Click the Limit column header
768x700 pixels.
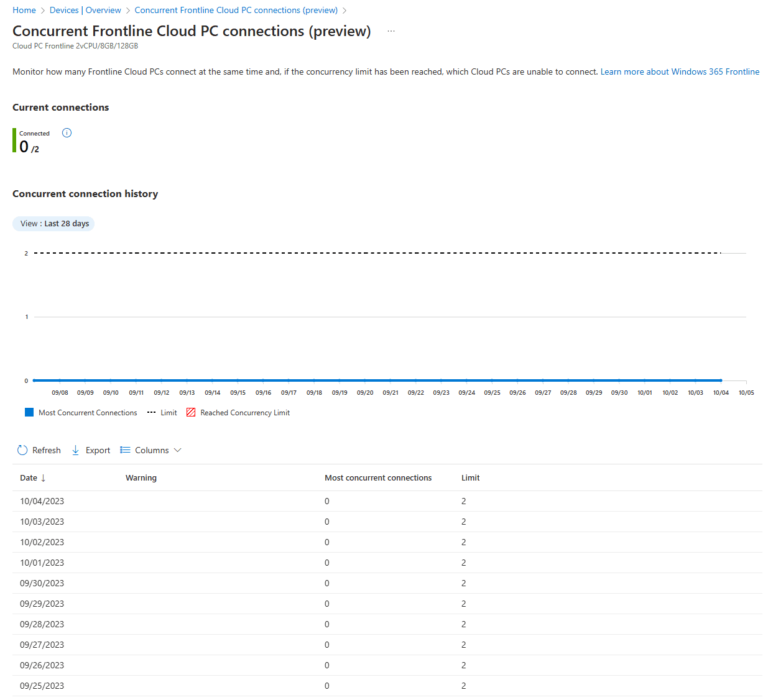pos(470,478)
